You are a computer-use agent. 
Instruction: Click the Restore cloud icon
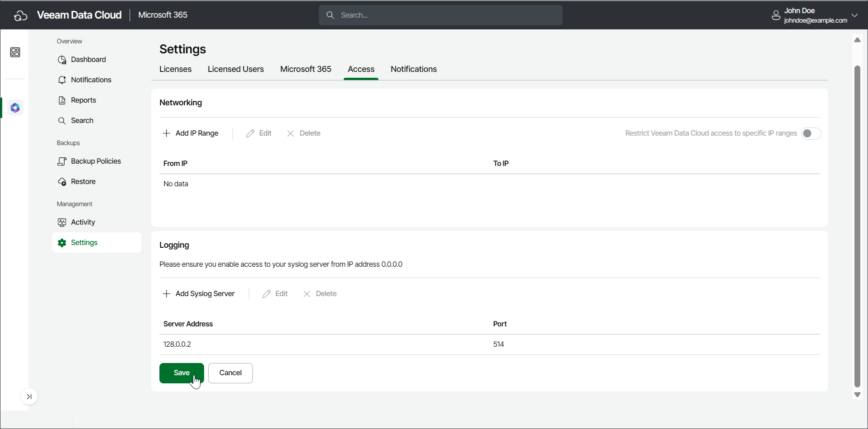coord(62,182)
